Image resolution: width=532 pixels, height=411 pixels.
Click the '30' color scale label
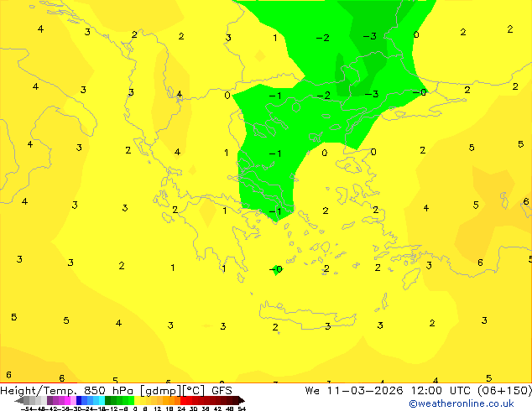coord(193,409)
